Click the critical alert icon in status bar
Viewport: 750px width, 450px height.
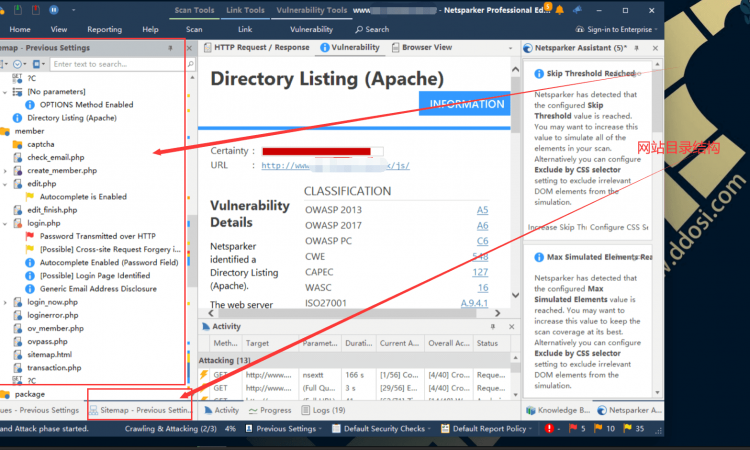[x=549, y=429]
